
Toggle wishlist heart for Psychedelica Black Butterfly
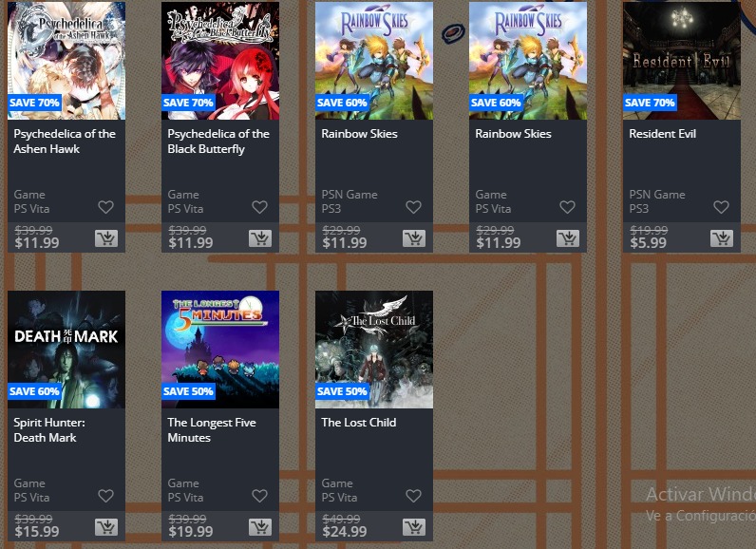[260, 207]
